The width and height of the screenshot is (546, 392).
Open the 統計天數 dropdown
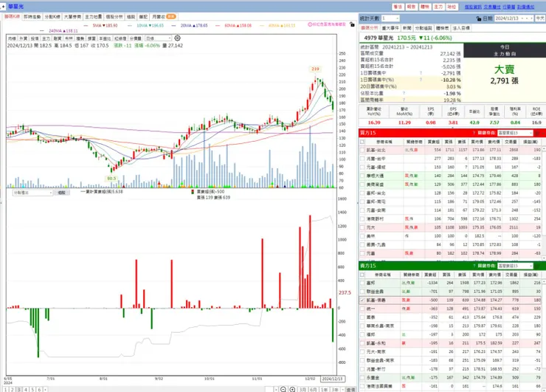[390, 18]
